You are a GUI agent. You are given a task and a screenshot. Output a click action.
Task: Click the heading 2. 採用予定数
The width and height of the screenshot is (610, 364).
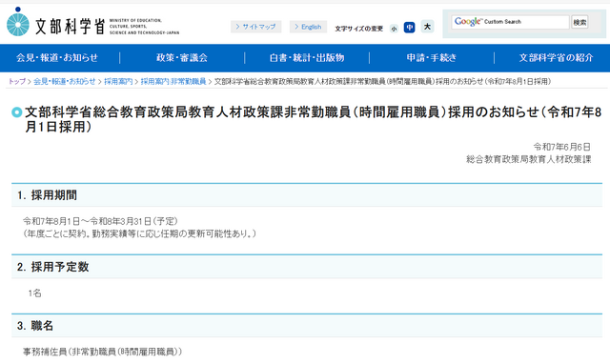pos(53,267)
